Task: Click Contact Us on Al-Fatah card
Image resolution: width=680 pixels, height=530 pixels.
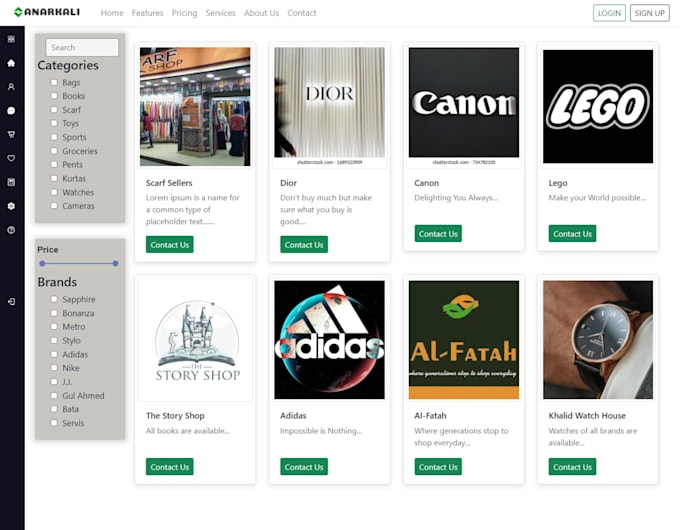Action: click(438, 467)
